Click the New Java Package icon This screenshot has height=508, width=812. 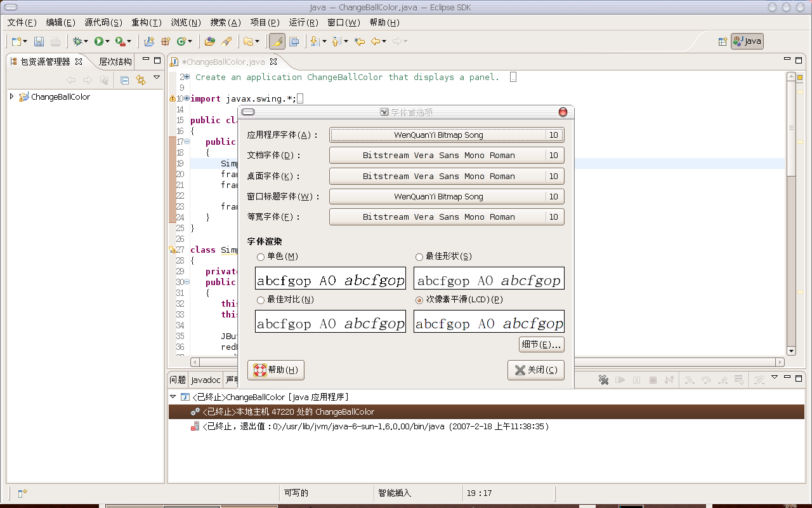point(166,41)
